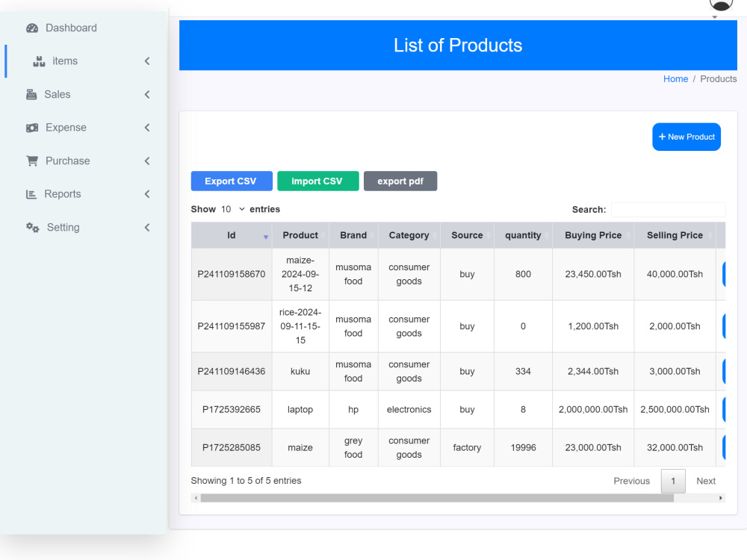The width and height of the screenshot is (747, 560).
Task: Open the user avatar at top right
Action: click(x=721, y=4)
